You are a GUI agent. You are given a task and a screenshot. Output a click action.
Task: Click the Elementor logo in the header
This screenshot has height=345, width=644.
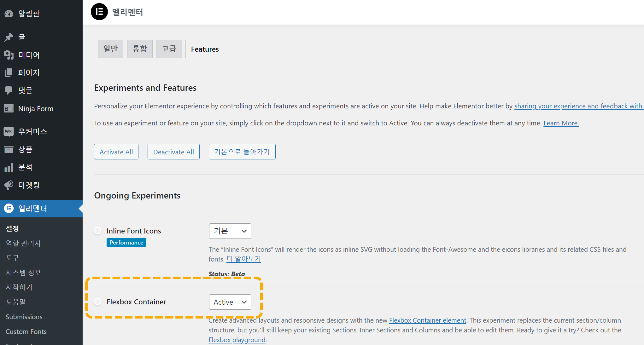tap(99, 12)
